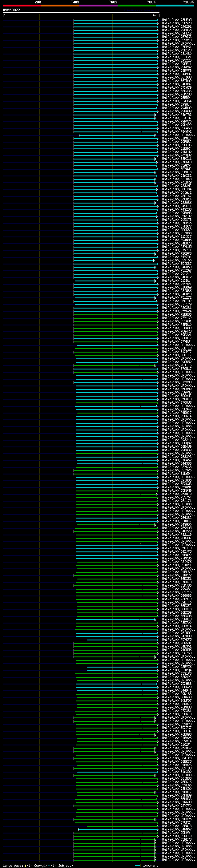Select the UniRef100_O93241 label
This screenshot has width=197, height=868.
[177, 440]
